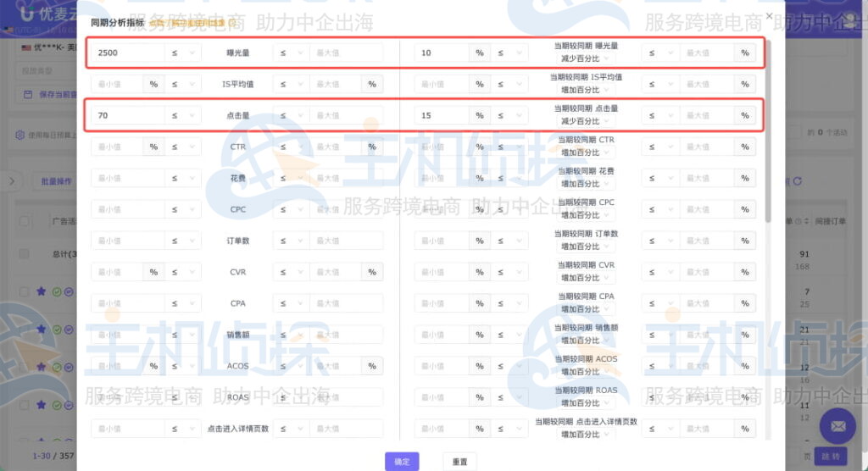This screenshot has height=471, width=868.
Task: Click the 批量操作 button behind the dialog
Action: (56, 181)
